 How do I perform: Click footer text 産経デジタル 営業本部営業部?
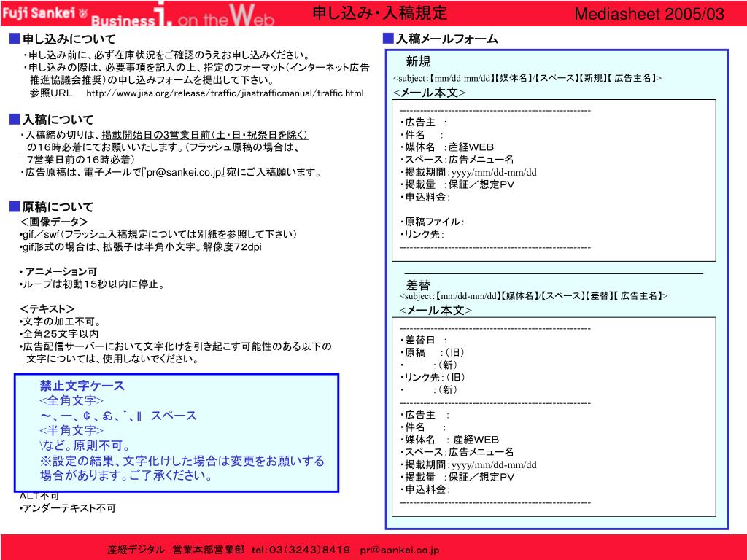coord(175,550)
